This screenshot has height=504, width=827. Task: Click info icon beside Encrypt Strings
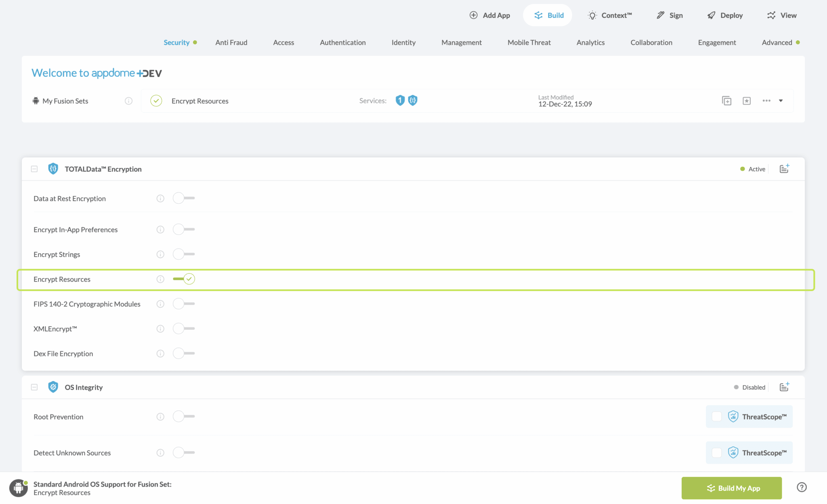tap(160, 254)
